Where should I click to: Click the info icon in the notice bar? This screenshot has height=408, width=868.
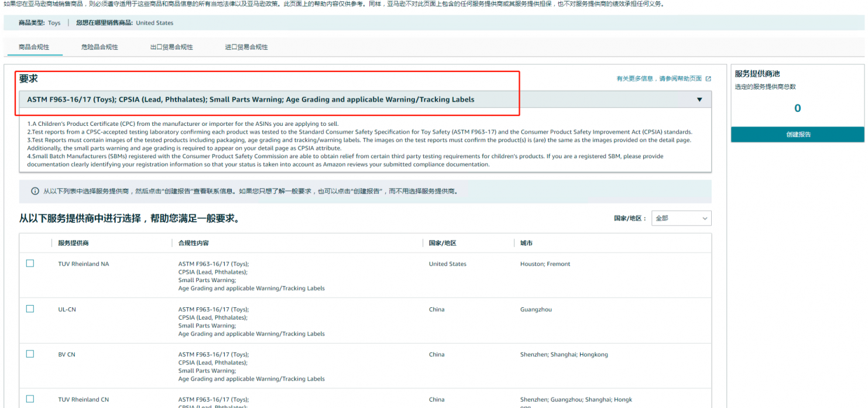pos(35,191)
